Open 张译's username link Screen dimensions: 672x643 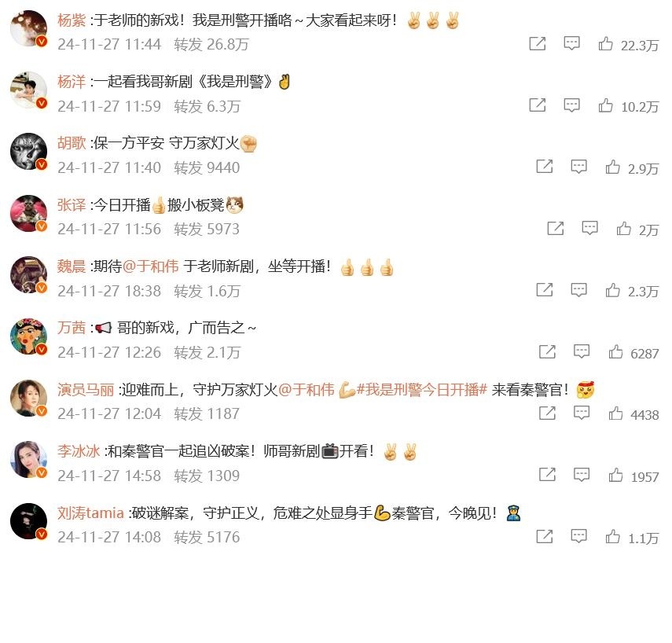72,205
